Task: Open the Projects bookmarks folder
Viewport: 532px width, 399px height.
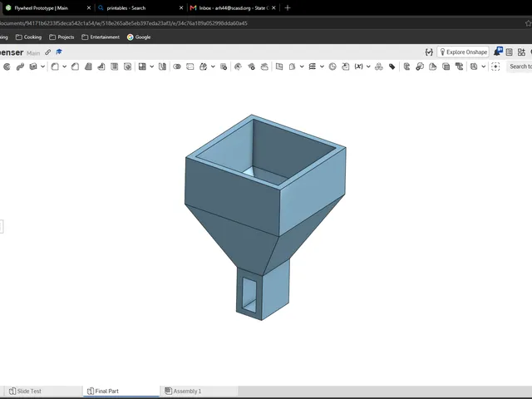Action: 62,37
